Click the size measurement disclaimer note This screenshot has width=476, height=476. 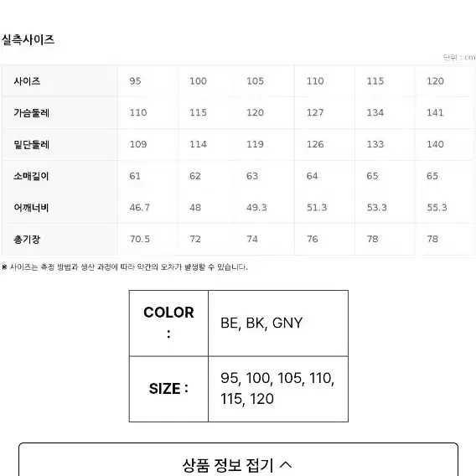(125, 267)
